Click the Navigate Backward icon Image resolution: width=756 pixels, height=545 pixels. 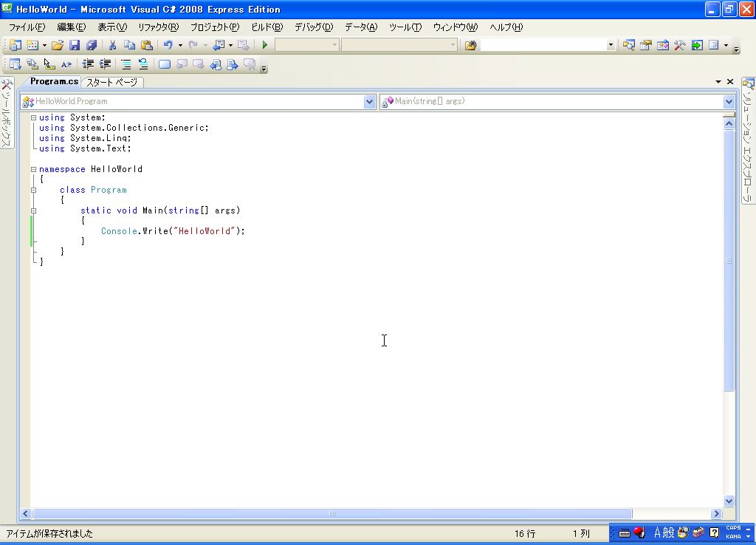[x=219, y=45]
